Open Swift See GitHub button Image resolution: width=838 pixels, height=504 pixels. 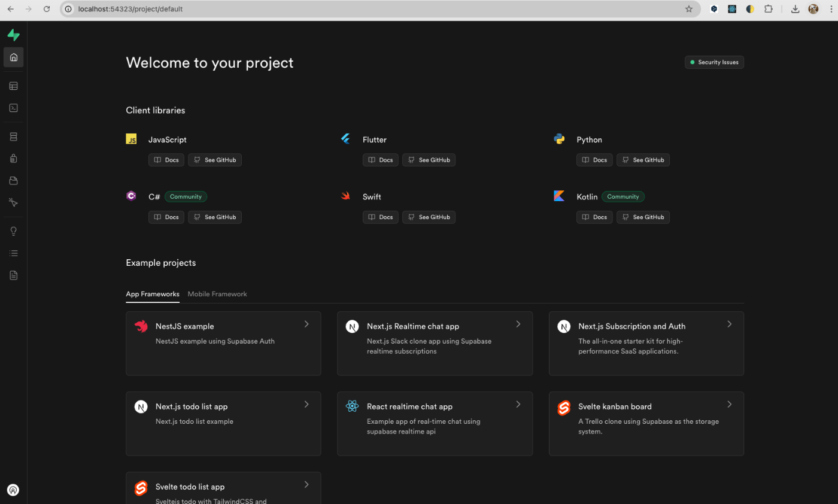tap(429, 217)
